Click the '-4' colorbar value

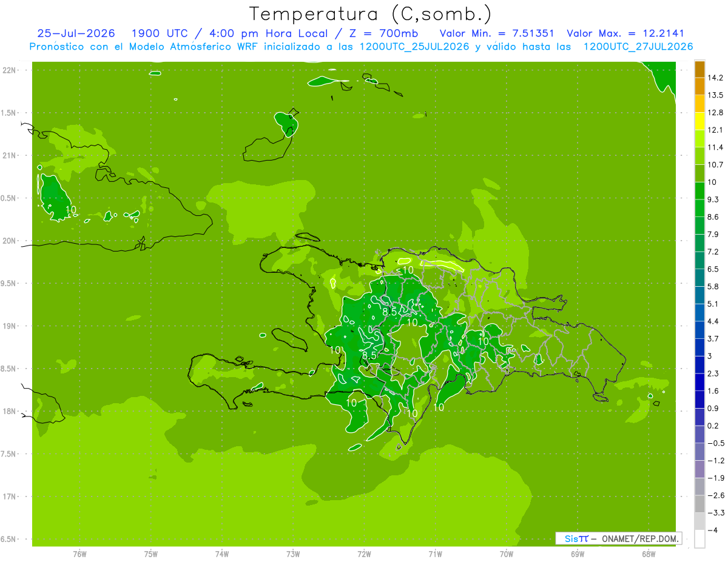712,530
